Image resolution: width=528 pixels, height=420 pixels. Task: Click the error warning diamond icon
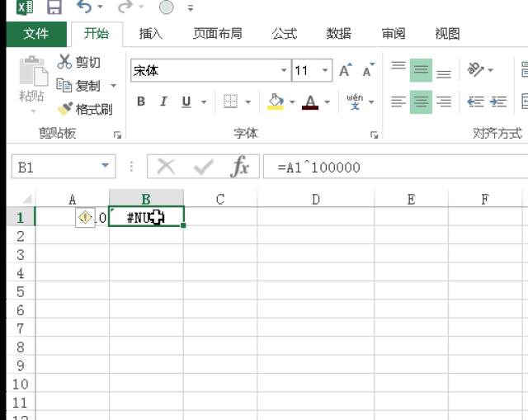(85, 218)
